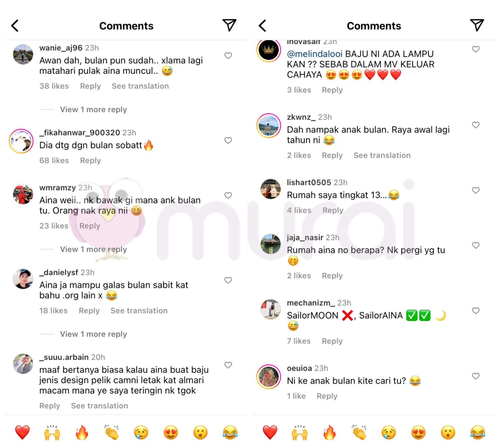
Task: Tap 'See translation' on zkwnz_'s comment
Action: tap(382, 155)
